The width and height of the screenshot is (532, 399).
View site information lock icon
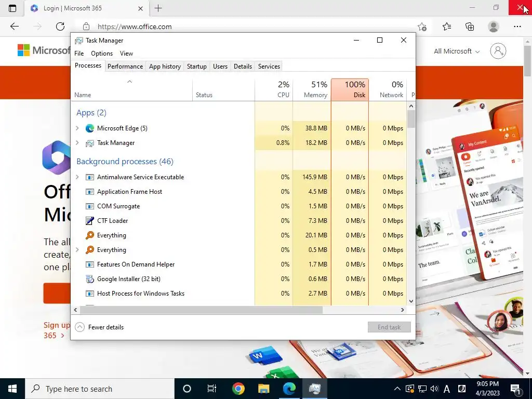(86, 26)
